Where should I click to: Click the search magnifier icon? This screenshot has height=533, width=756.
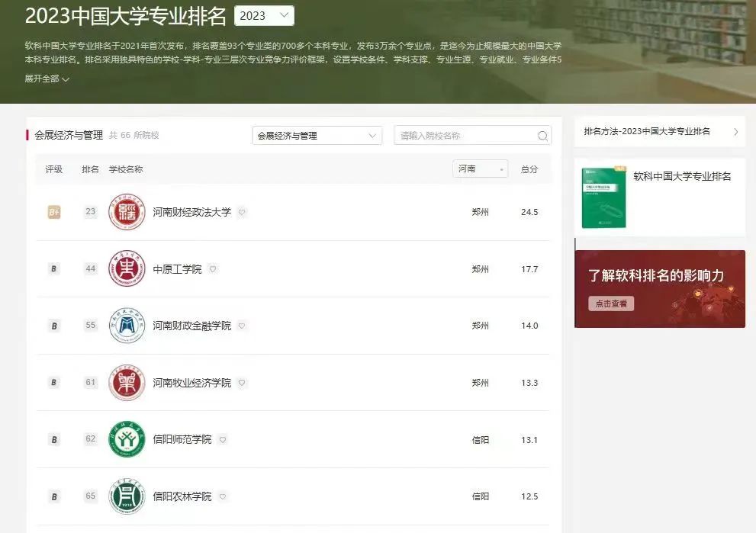click(542, 136)
